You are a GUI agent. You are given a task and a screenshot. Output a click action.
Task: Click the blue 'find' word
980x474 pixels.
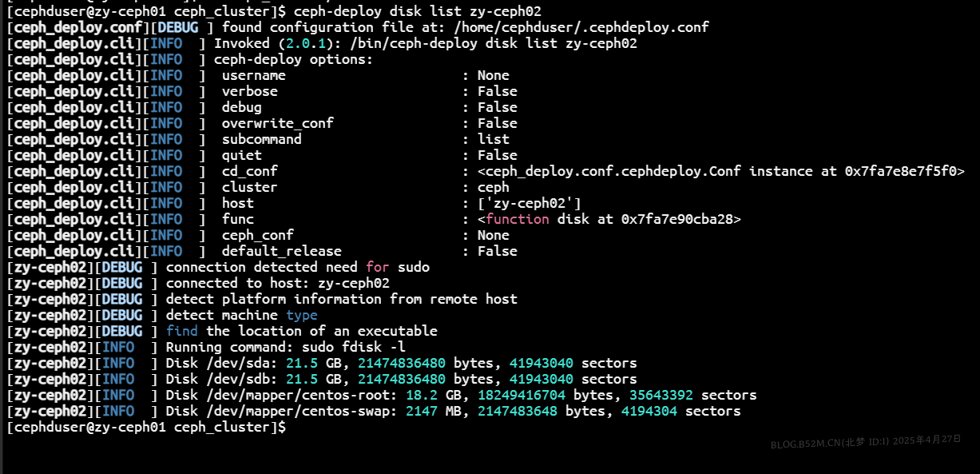tap(181, 331)
